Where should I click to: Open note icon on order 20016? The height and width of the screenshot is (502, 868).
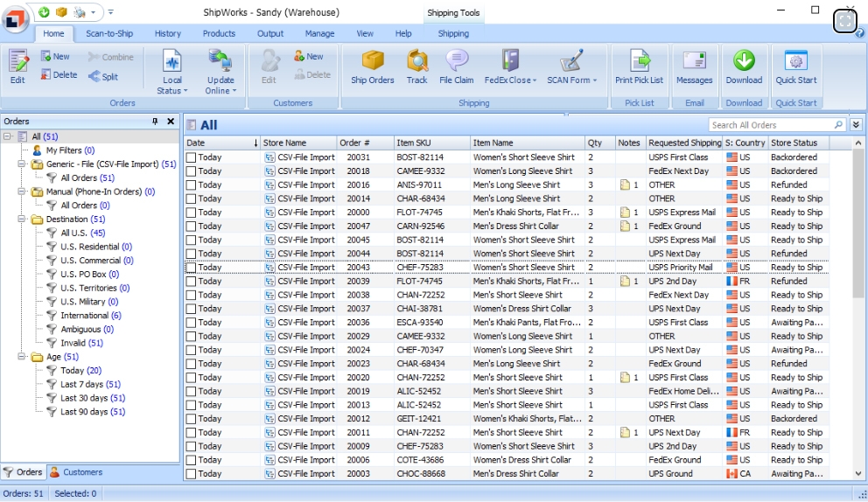(x=625, y=185)
